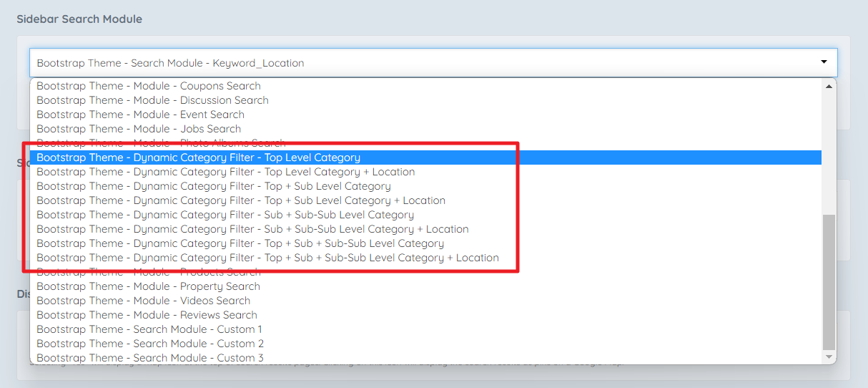Viewport: 868px width, 388px height.
Task: Select Module - Coupons Search option
Action: 426,86
